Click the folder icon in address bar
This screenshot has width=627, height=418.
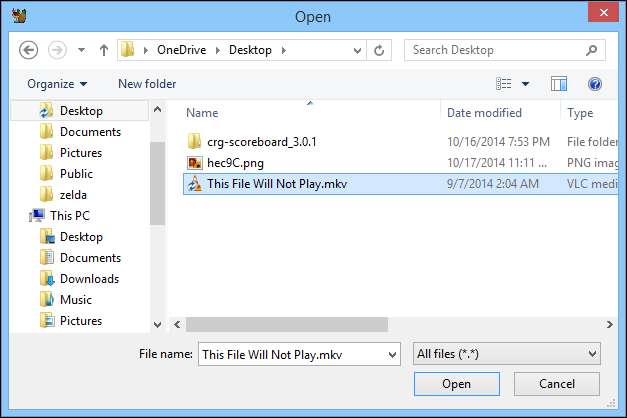click(128, 50)
